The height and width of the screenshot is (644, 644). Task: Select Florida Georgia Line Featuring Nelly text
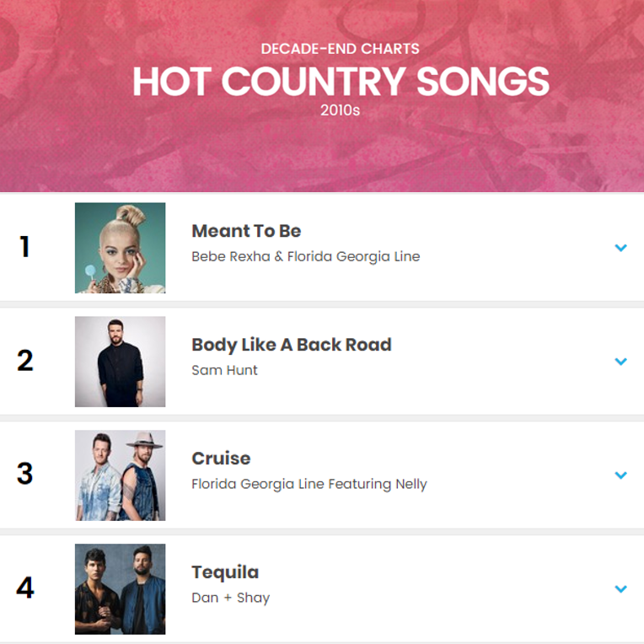pyautogui.click(x=309, y=484)
